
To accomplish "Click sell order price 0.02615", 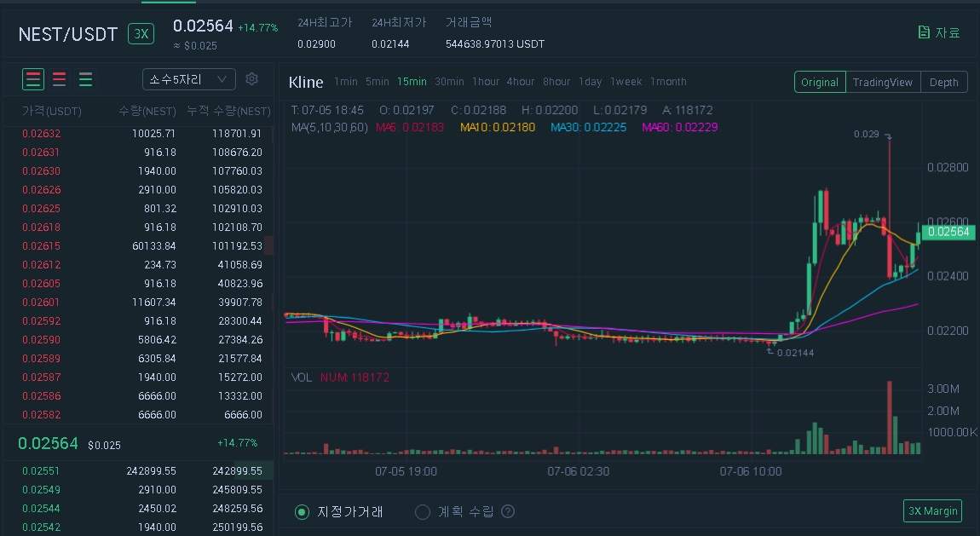I will [41, 246].
